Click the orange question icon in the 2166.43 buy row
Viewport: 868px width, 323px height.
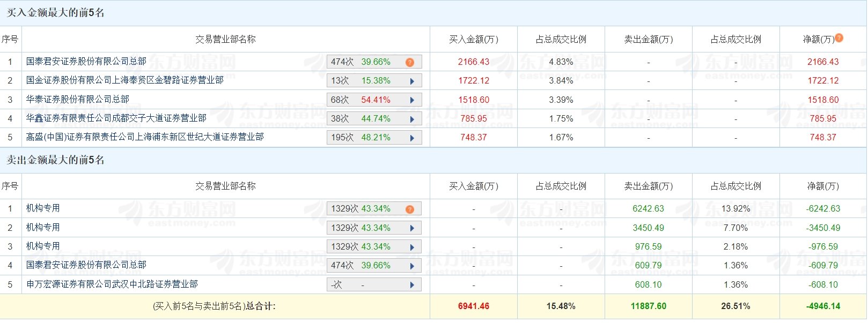410,62
